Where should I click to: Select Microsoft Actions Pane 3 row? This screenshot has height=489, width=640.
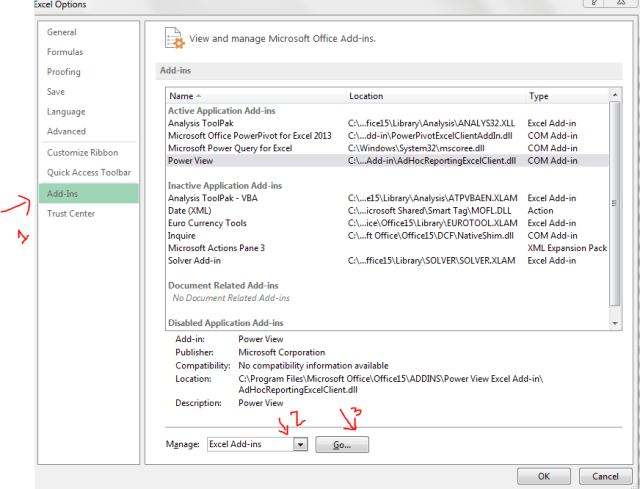[x=387, y=248]
